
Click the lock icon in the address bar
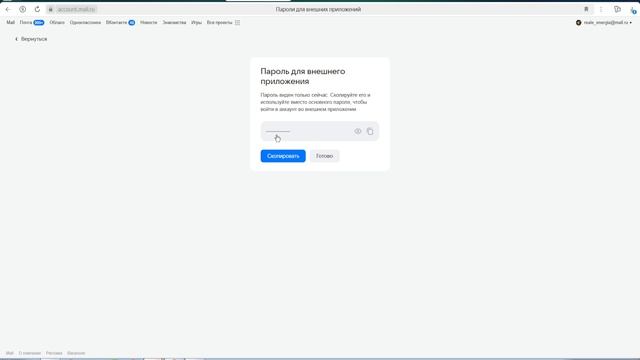pyautogui.click(x=51, y=9)
